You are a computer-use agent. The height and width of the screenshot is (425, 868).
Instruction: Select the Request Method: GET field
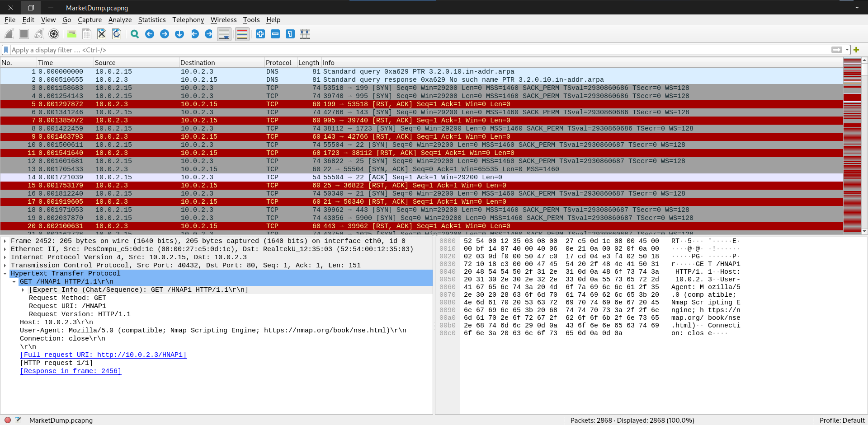(67, 298)
